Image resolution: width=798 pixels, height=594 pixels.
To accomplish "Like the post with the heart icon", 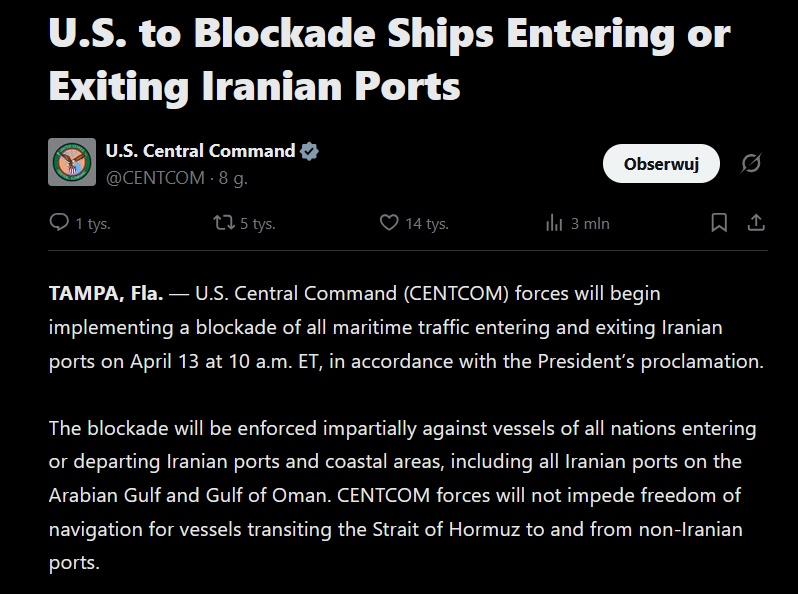I will tap(389, 223).
